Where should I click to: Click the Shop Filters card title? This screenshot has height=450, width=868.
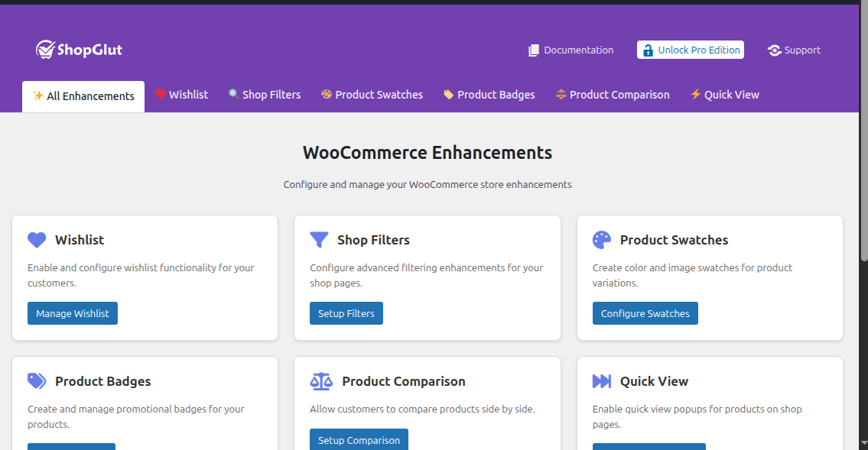374,240
